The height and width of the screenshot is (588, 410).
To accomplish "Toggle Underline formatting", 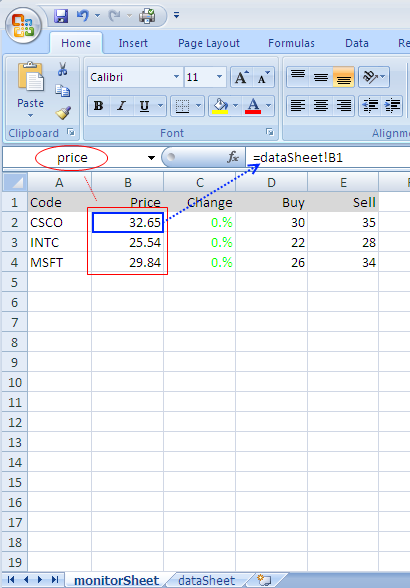I will click(144, 106).
